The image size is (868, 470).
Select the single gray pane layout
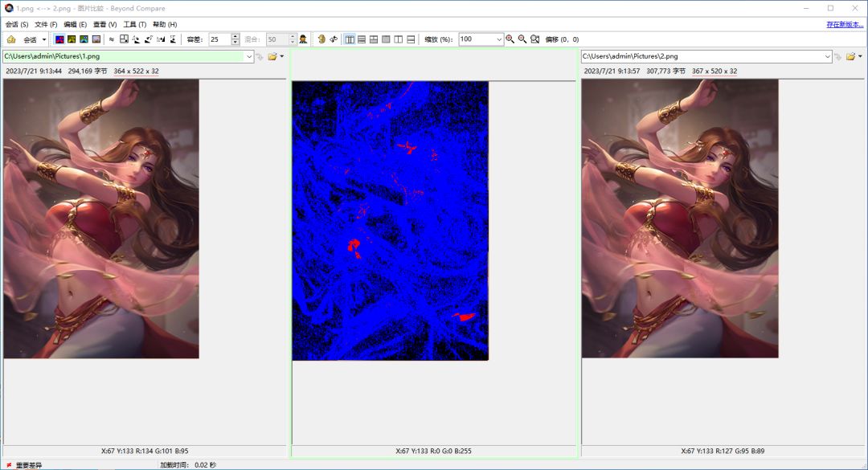point(387,39)
